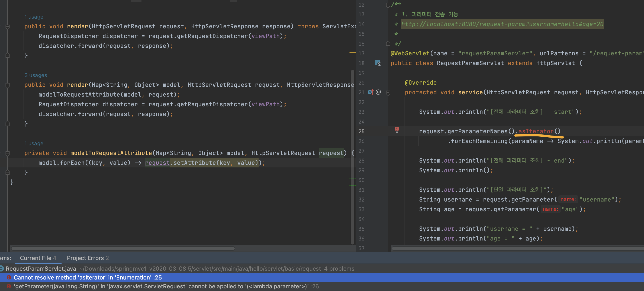644x291 pixels.
Task: Select the 'Cannot resolve method asIterator' problem row
Action: pos(322,277)
